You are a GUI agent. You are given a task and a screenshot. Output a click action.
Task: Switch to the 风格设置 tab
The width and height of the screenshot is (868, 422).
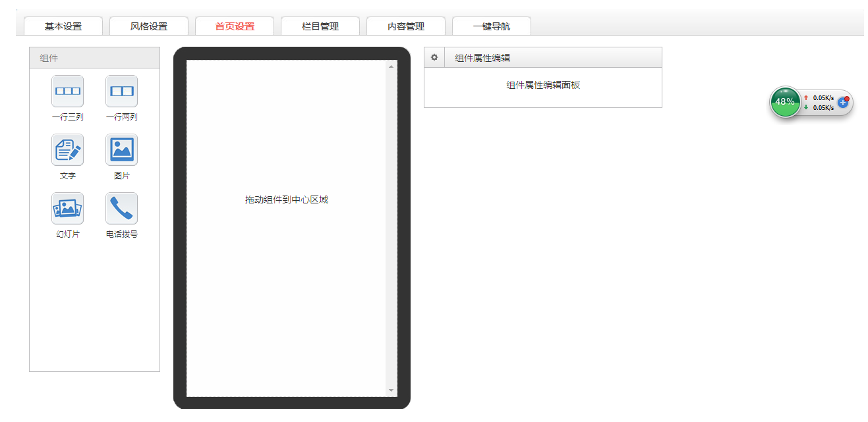(149, 26)
